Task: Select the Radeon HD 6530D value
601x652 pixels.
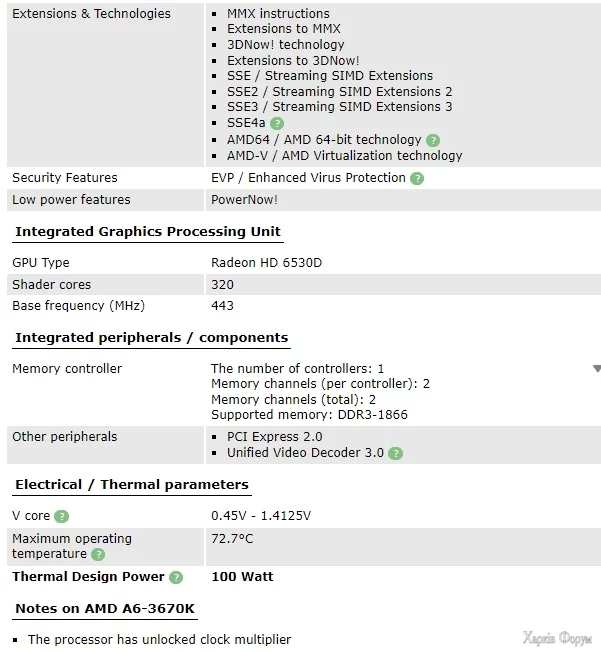Action: pyautogui.click(x=266, y=263)
